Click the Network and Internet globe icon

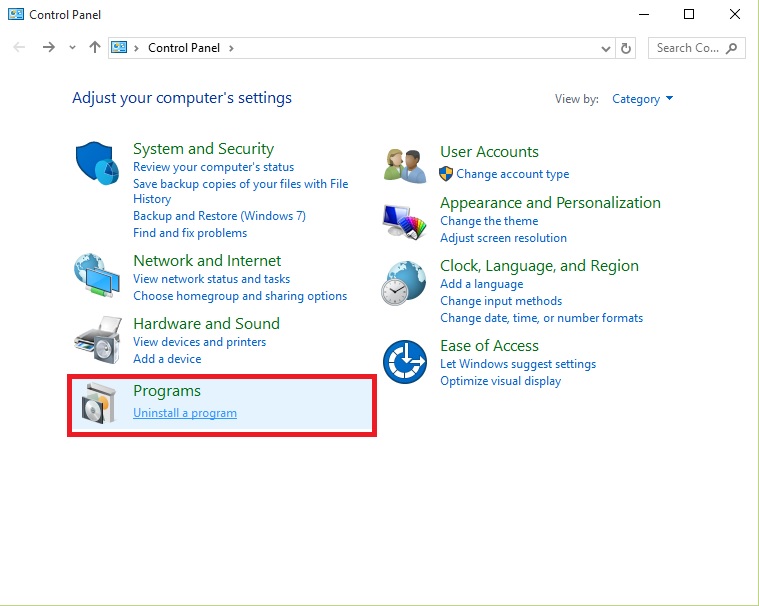97,275
